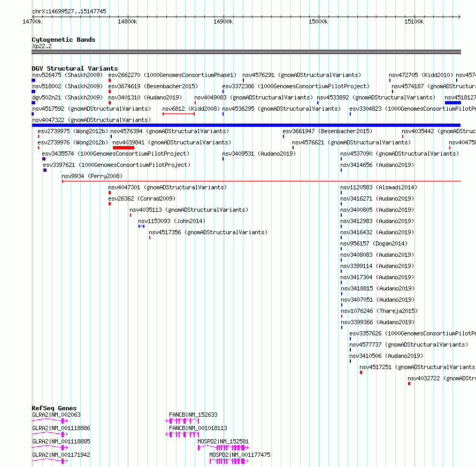The height and width of the screenshot is (467, 476).
Task: Select nsv4049083 gnomAD variant label
Action: coord(254,97)
